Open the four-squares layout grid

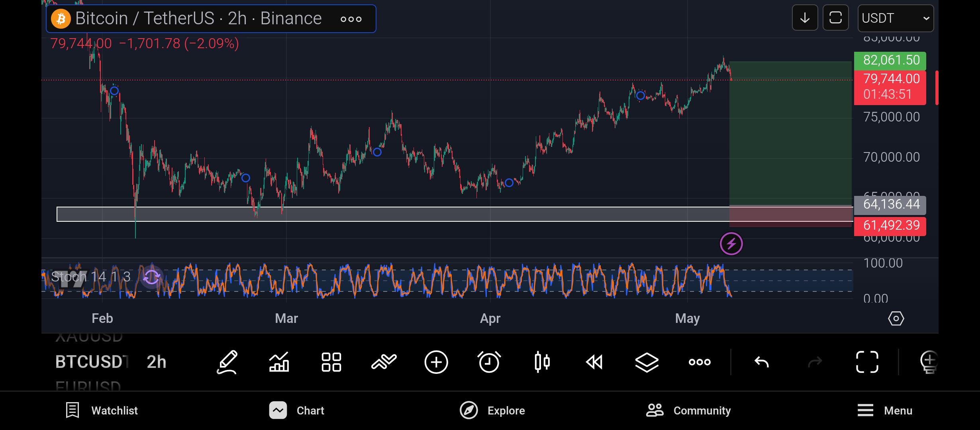[x=331, y=362]
